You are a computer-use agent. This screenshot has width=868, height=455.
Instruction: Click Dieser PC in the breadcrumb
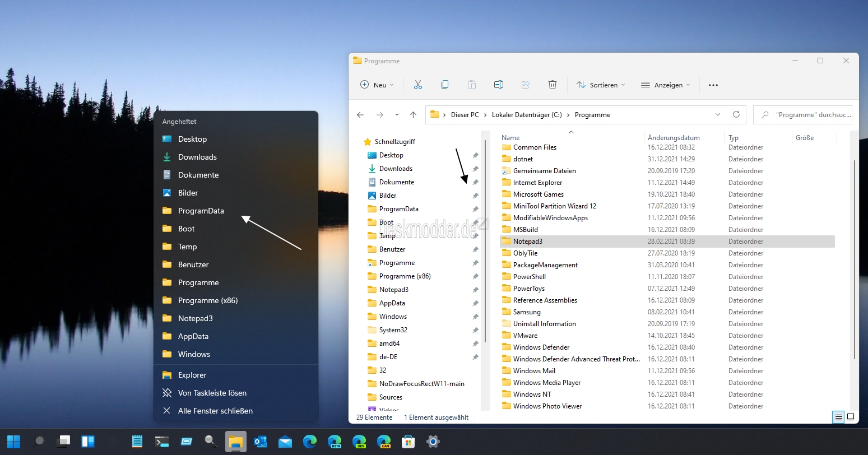465,115
